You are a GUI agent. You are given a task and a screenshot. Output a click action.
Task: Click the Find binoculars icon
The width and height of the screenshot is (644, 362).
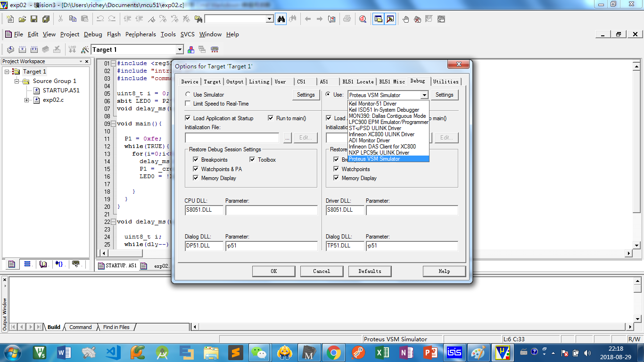(x=281, y=19)
